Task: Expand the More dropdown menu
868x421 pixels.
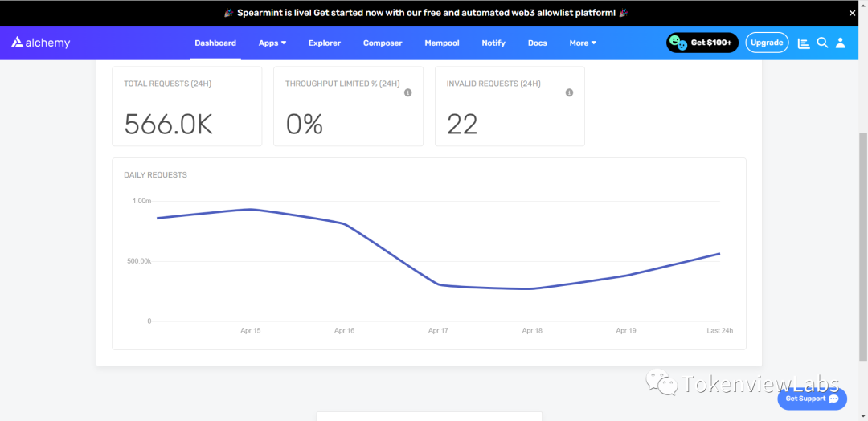Action: click(583, 43)
